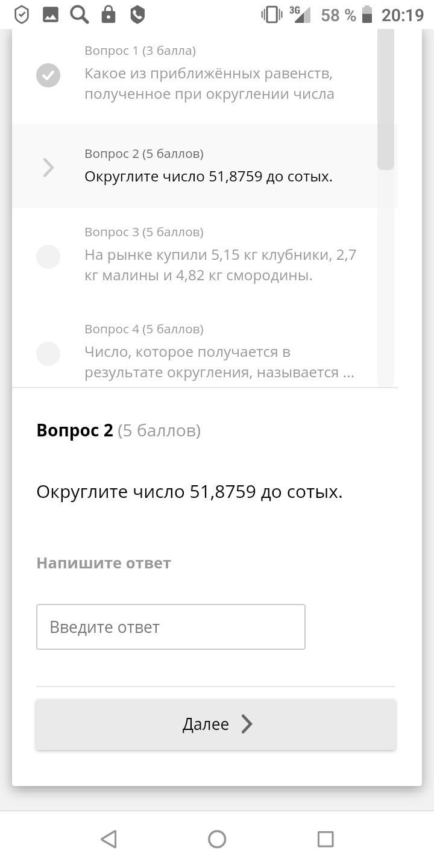The height and width of the screenshot is (868, 434).
Task: Tap the battery indicator in status bar
Action: [x=367, y=14]
